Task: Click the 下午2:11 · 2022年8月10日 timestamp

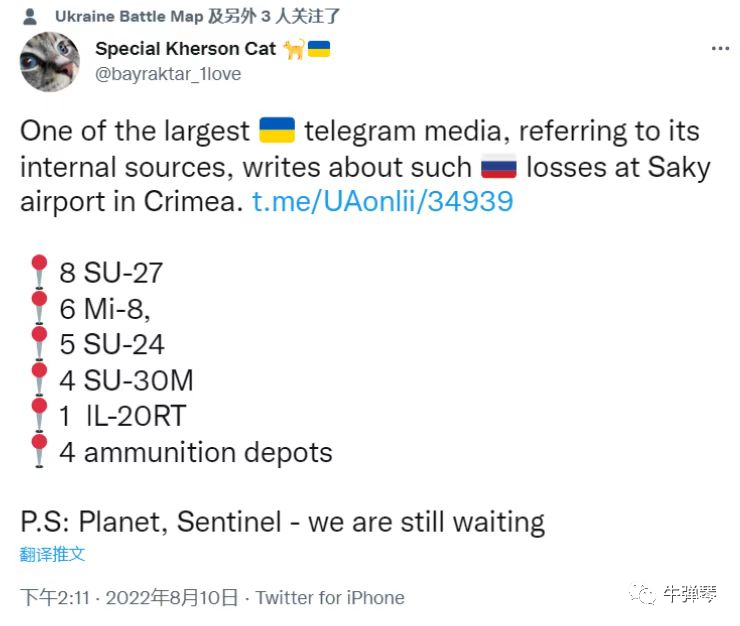Action: (x=130, y=598)
